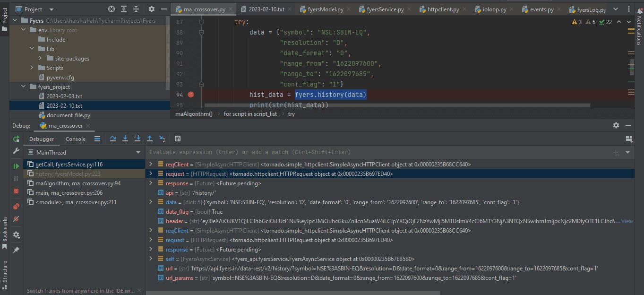The width and height of the screenshot is (644, 295).
Task: Expand the data dict variable
Action: pyautogui.click(x=151, y=202)
